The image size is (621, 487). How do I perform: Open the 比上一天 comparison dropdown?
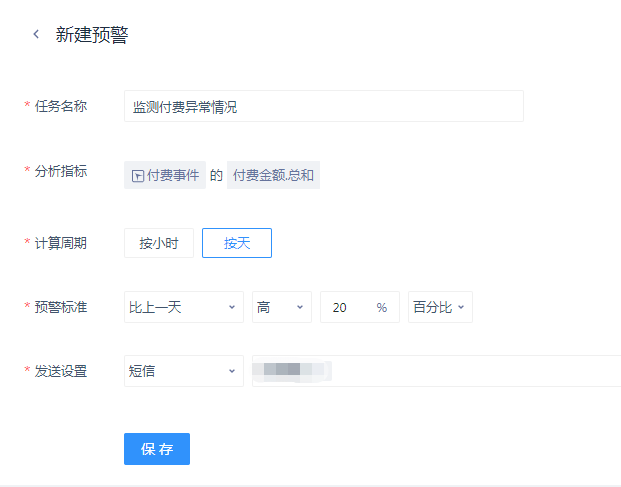point(184,308)
